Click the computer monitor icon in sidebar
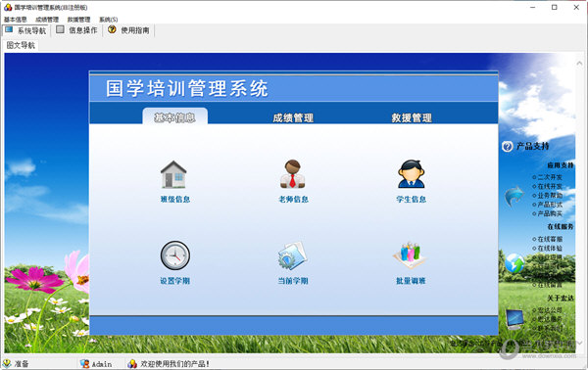Screen dimensions: 588x370 click(x=514, y=319)
